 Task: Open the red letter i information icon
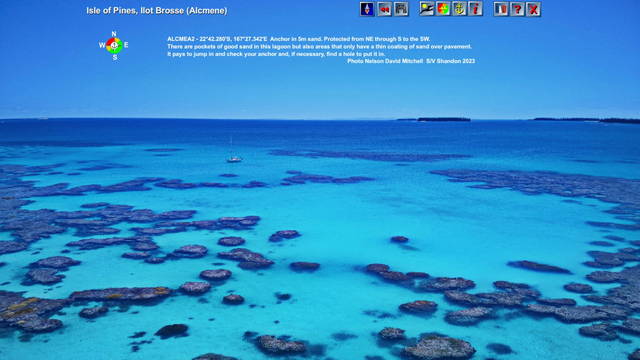pos(476,9)
